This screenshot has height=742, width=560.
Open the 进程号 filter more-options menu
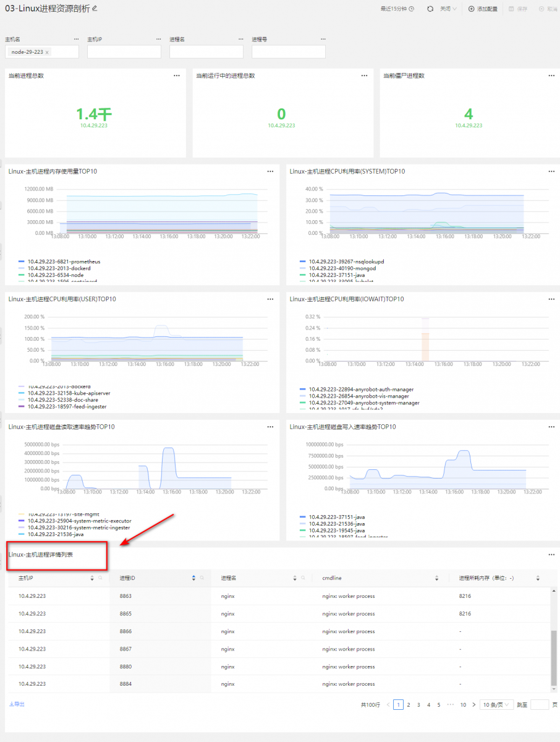[323, 39]
